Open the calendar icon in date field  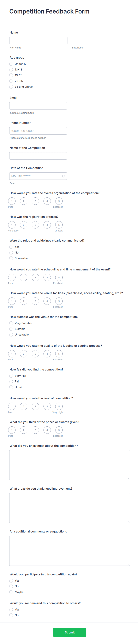[64, 176]
